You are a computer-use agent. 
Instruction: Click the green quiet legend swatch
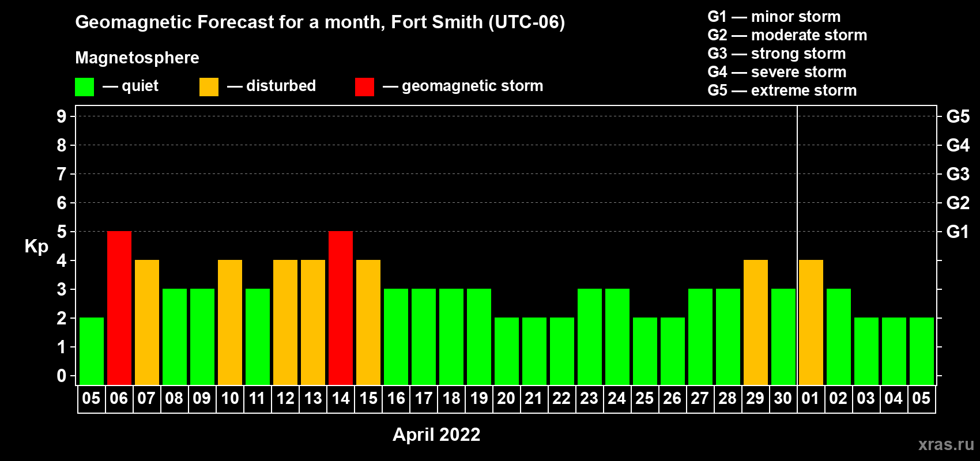coord(84,87)
